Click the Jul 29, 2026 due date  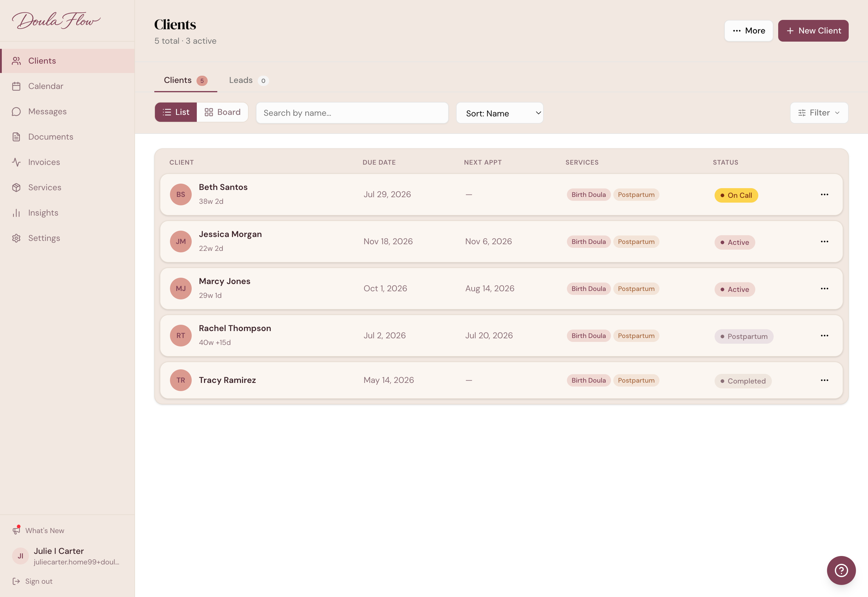(387, 194)
